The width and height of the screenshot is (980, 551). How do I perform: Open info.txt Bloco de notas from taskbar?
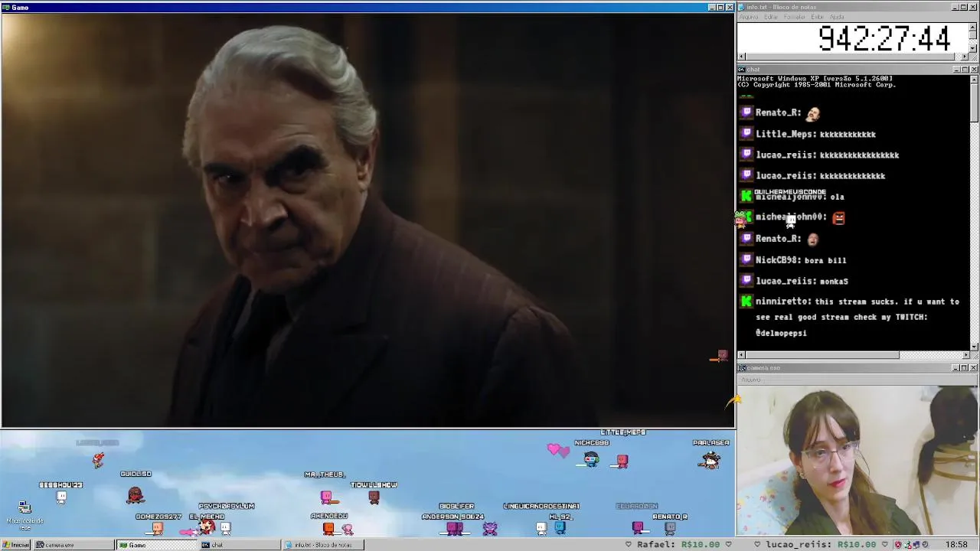click(x=323, y=545)
